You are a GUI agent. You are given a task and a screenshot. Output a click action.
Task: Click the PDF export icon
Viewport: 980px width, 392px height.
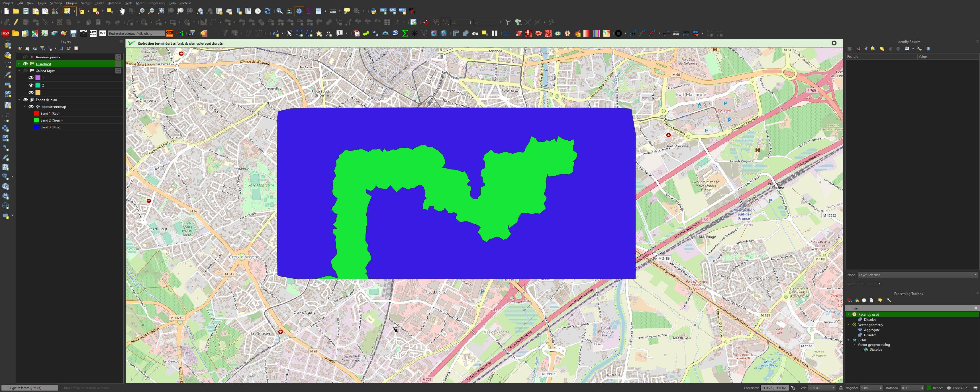[x=356, y=34]
